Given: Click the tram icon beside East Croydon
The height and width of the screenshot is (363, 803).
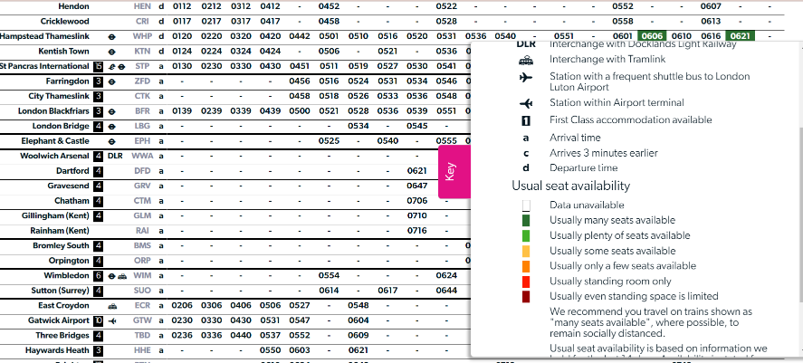Looking at the screenshot, I should pyautogui.click(x=112, y=306).
